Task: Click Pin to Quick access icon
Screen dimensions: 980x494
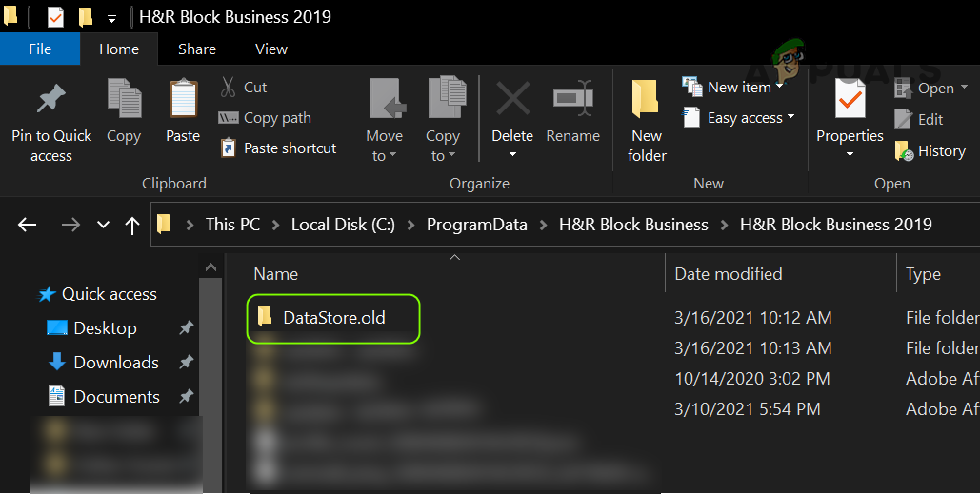Action: 50,100
